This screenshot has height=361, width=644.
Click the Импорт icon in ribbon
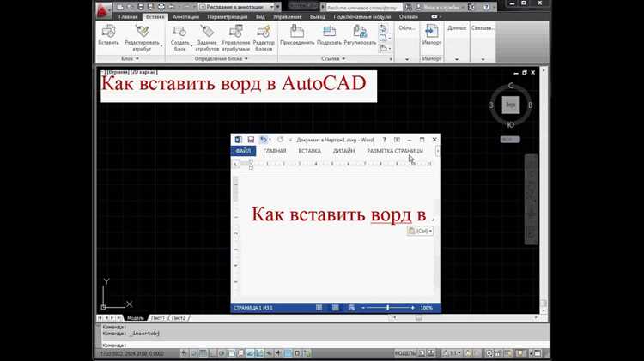point(432,33)
